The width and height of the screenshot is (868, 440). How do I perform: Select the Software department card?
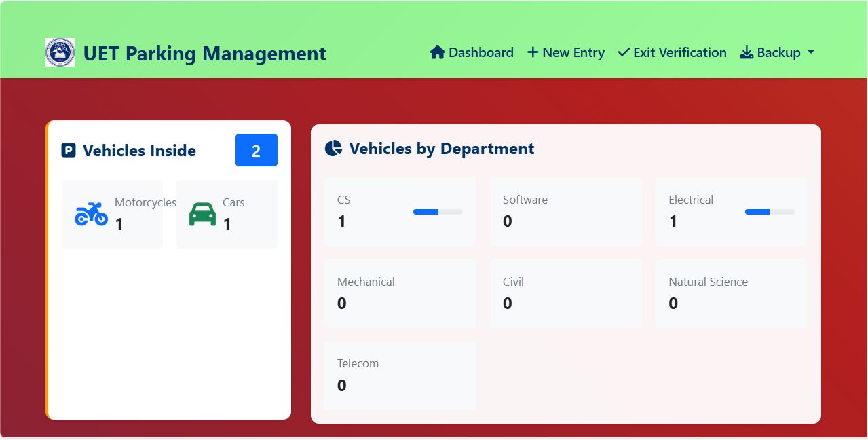click(x=565, y=211)
